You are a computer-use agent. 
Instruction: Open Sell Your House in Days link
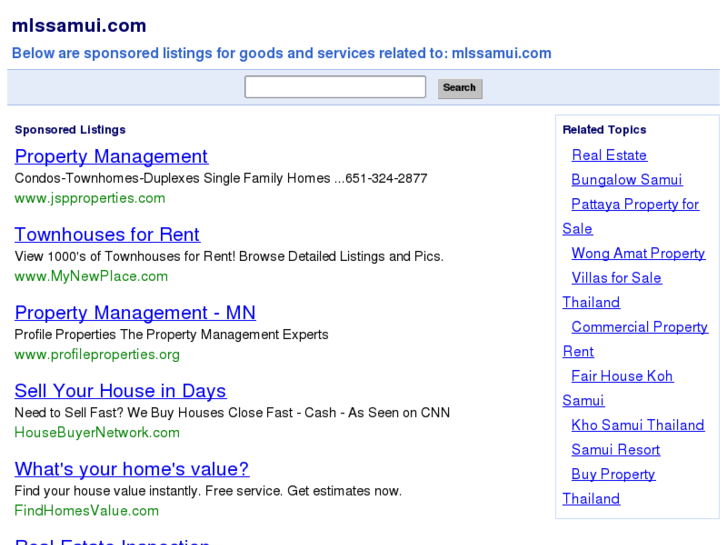(120, 391)
